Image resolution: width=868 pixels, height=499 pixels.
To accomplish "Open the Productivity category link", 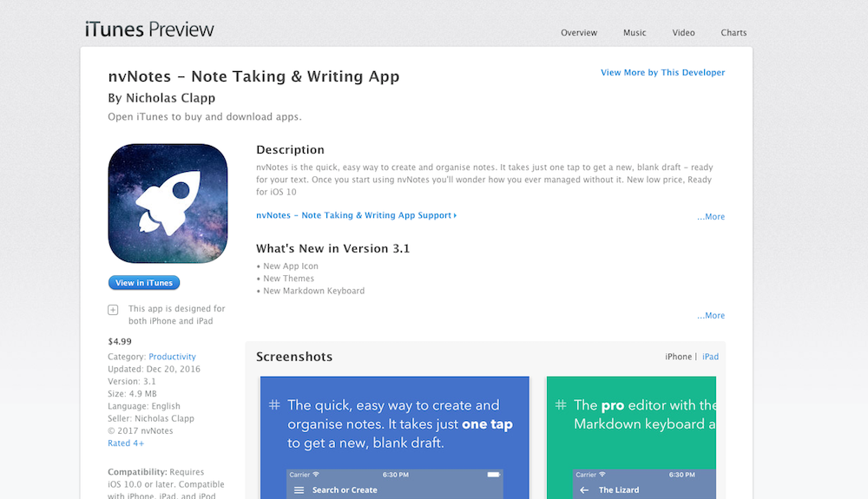I will point(172,357).
